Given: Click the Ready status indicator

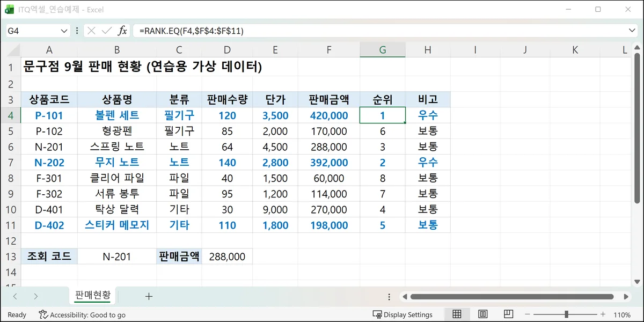Looking at the screenshot, I should click(17, 315).
